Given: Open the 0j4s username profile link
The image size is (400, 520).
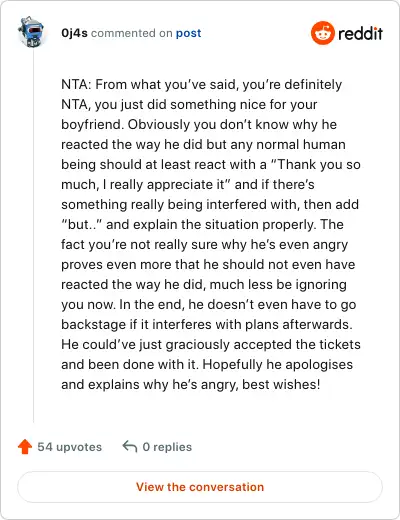Looking at the screenshot, I should pyautogui.click(x=74, y=33).
